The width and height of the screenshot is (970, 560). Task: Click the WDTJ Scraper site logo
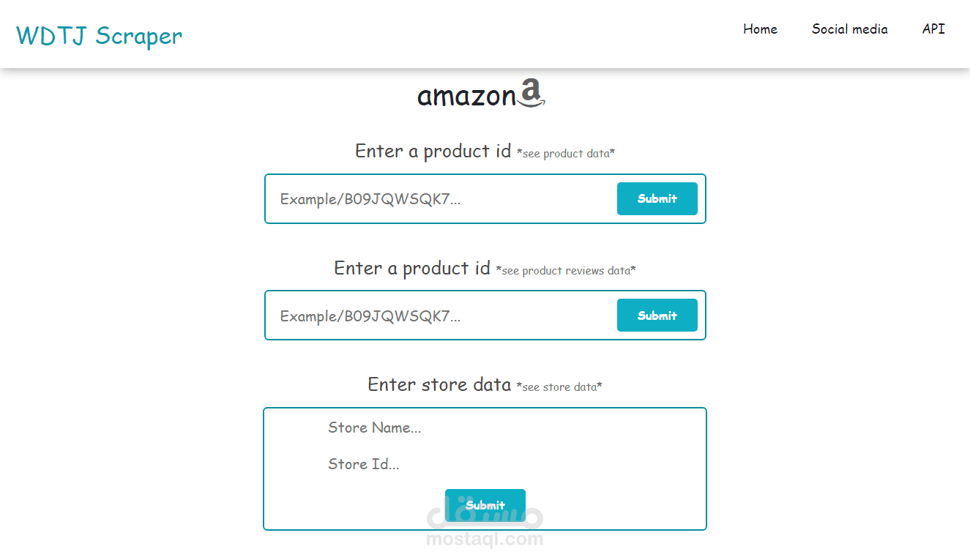coord(100,35)
